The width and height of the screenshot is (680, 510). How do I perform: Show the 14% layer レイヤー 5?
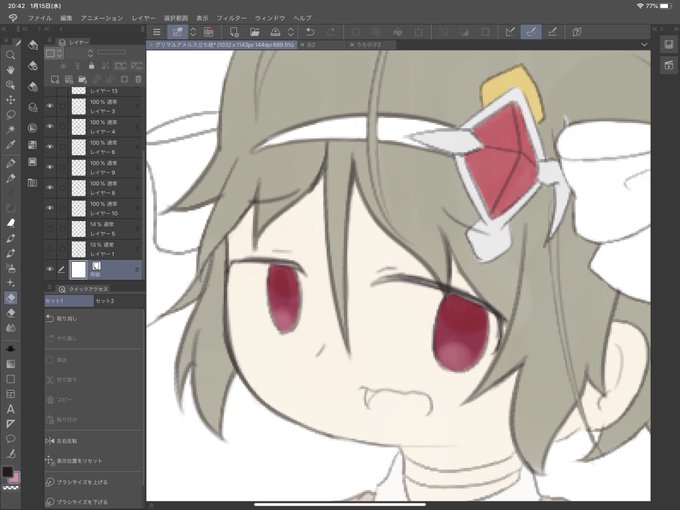click(x=50, y=229)
